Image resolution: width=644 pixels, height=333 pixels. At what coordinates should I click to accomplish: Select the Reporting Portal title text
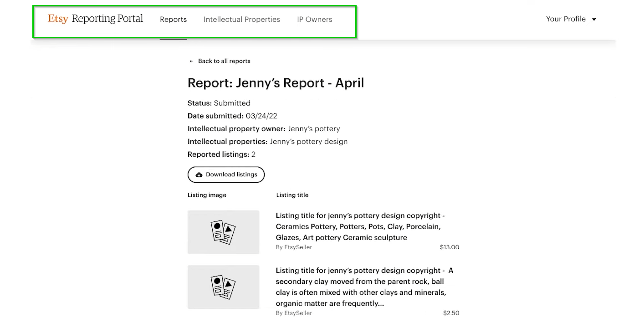(x=107, y=19)
